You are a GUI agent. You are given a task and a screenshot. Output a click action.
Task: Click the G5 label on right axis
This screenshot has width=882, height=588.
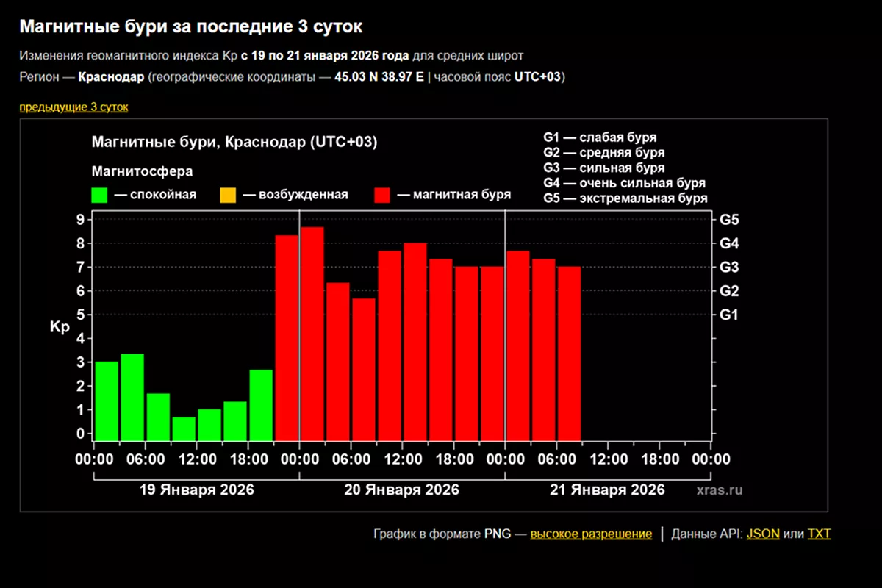(x=729, y=220)
